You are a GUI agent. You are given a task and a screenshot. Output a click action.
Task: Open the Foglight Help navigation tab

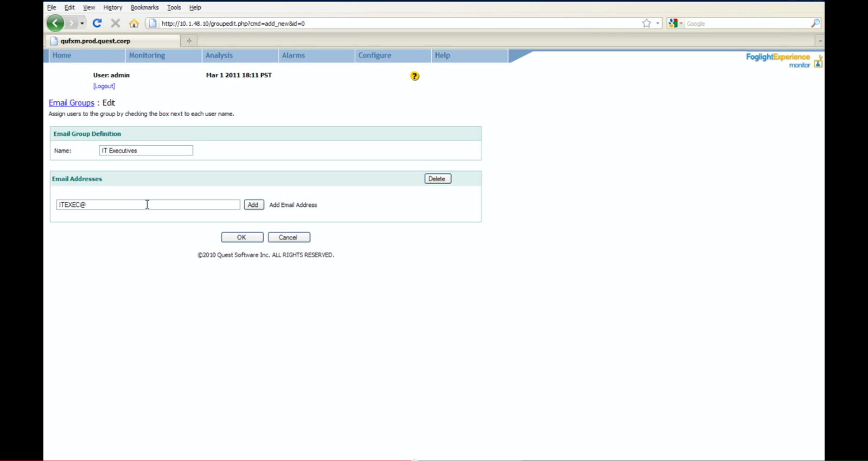click(x=469, y=55)
